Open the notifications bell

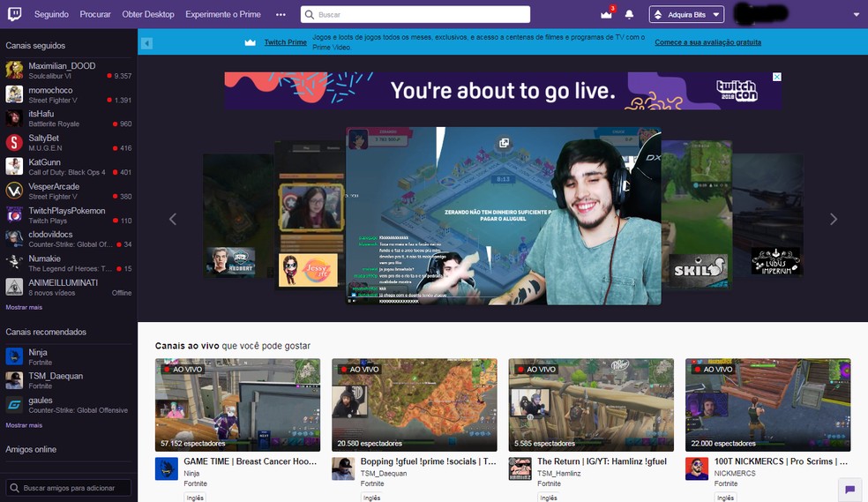click(x=630, y=14)
